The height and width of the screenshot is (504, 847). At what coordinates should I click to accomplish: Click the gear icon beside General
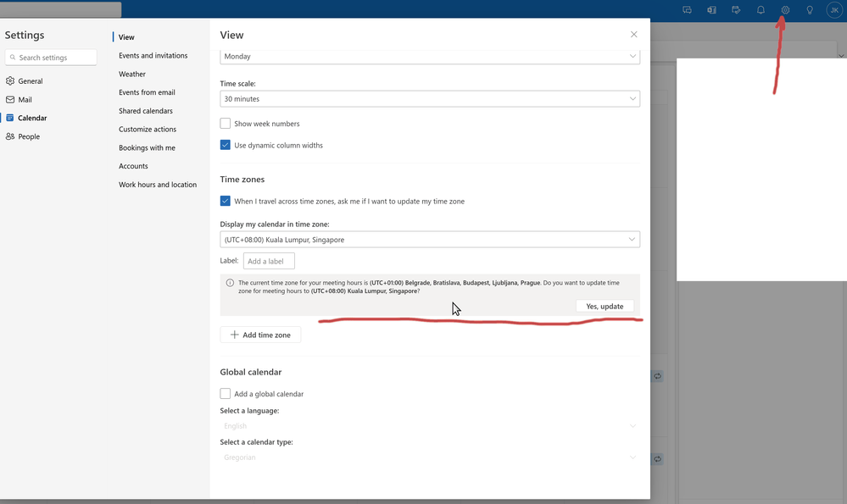pyautogui.click(x=10, y=81)
